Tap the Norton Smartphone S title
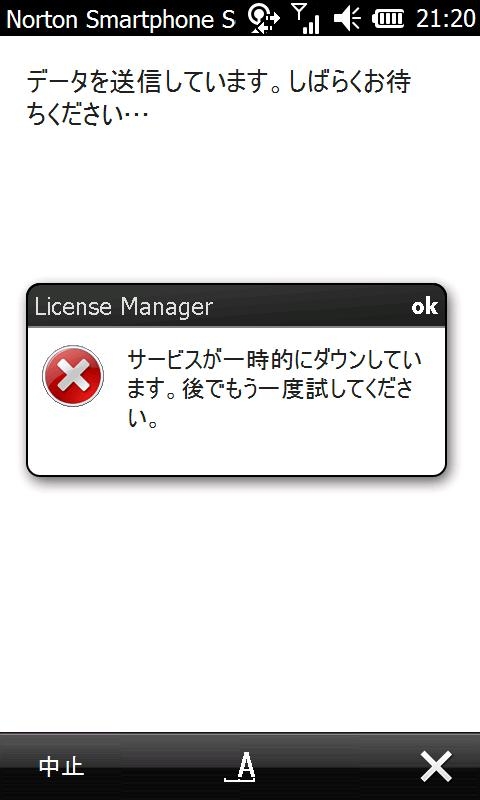Viewport: 480px width, 800px height. click(120, 19)
